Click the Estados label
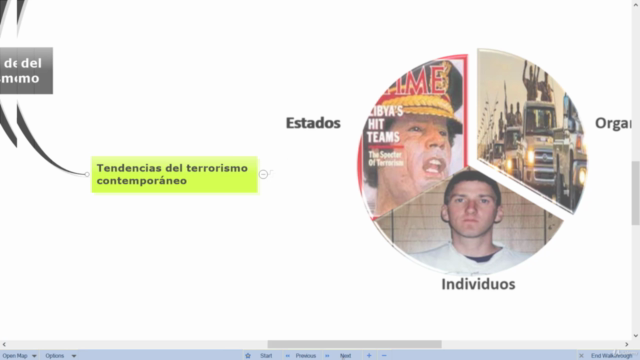 [313, 123]
